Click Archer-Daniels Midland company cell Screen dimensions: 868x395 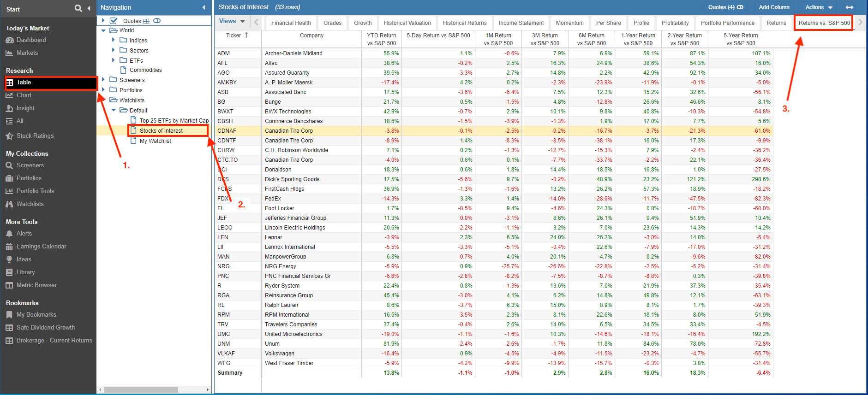tap(311, 53)
